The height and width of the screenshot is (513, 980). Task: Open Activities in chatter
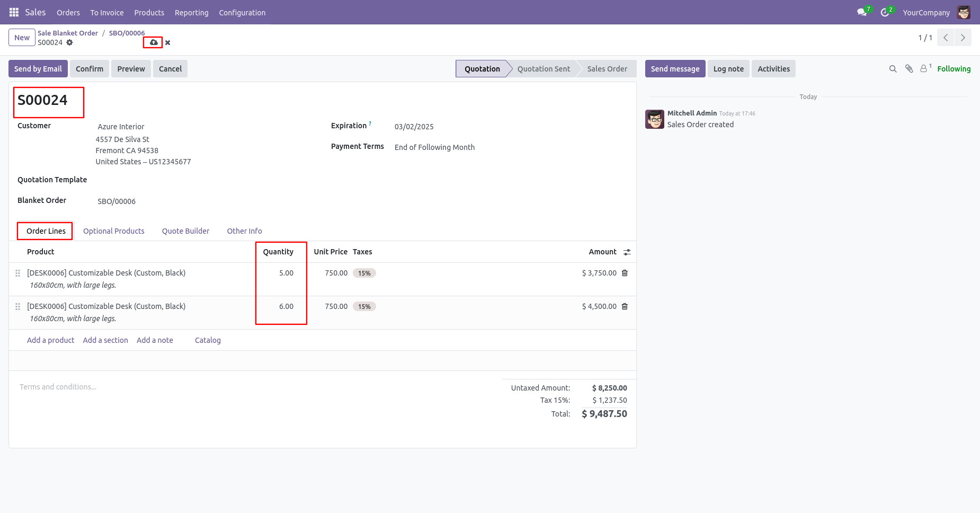[x=773, y=69]
